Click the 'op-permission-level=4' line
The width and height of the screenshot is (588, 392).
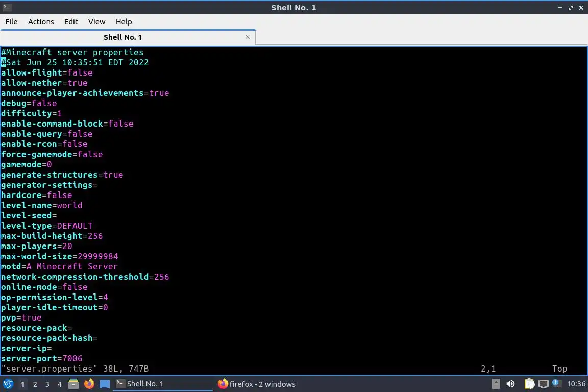[55, 297]
